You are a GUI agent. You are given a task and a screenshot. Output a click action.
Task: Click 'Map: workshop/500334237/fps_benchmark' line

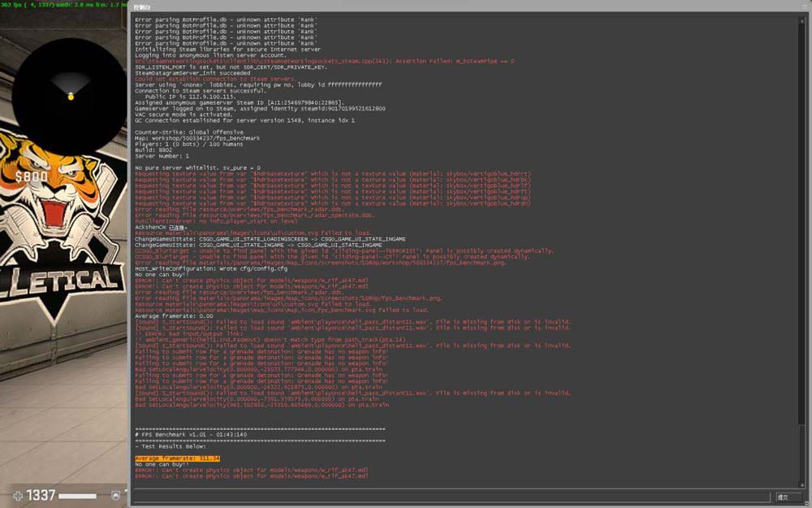pos(197,138)
